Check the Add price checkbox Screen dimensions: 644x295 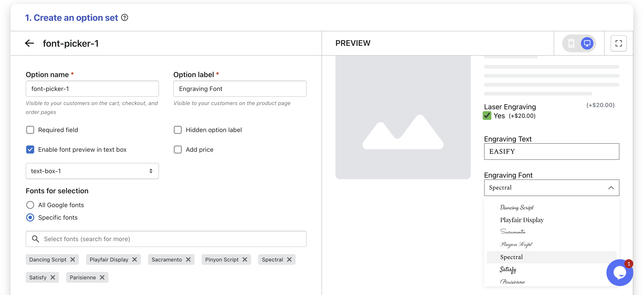(x=178, y=150)
